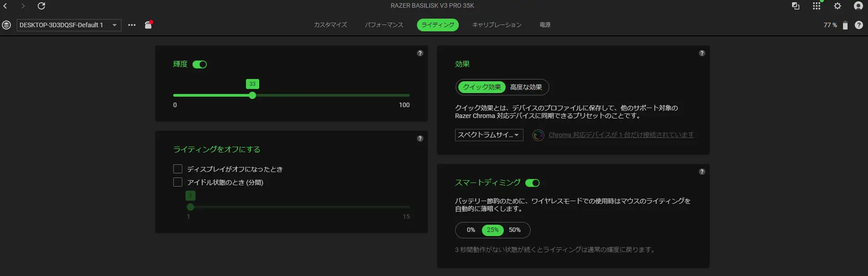The height and width of the screenshot is (276, 868).
Task: Click the forward navigation arrow
Action: 23,6
